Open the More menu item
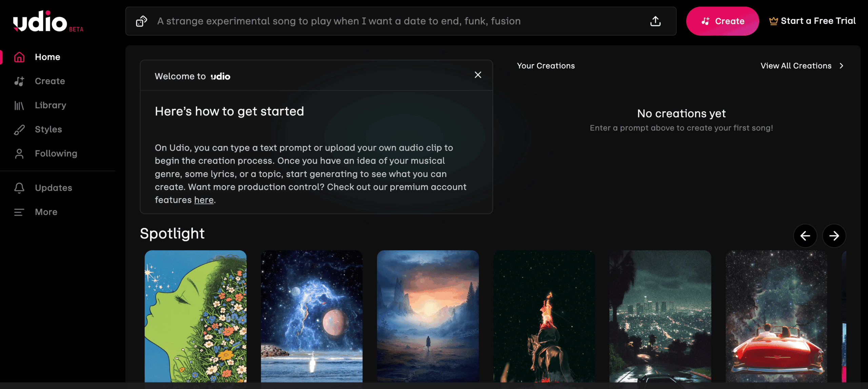868x389 pixels. (46, 212)
